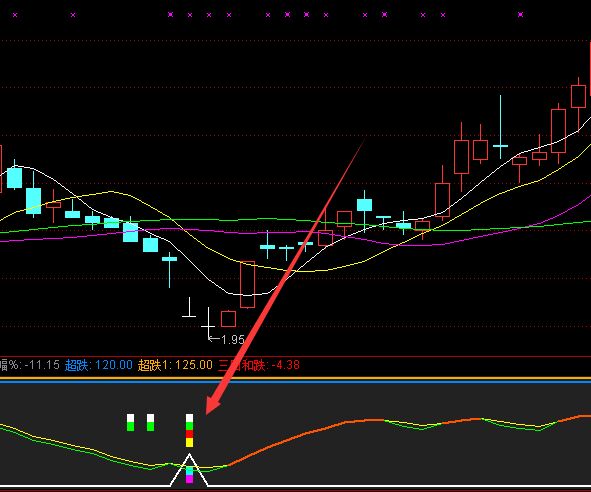Screen dimensions: 591x492
Task: Click the leftmost purple x marker at top
Action: coord(15,15)
